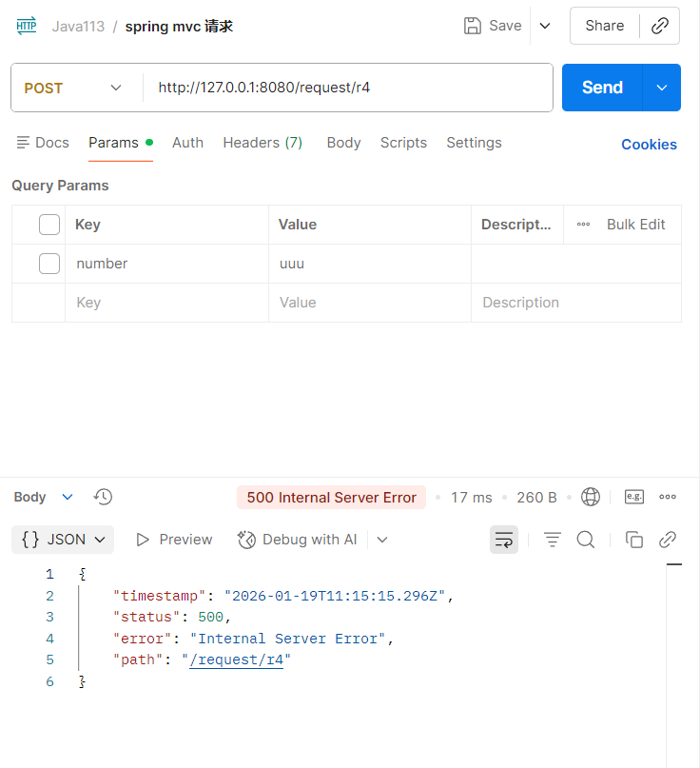Click Bulk Edit for query params
This screenshot has width=700, height=768.
point(636,225)
